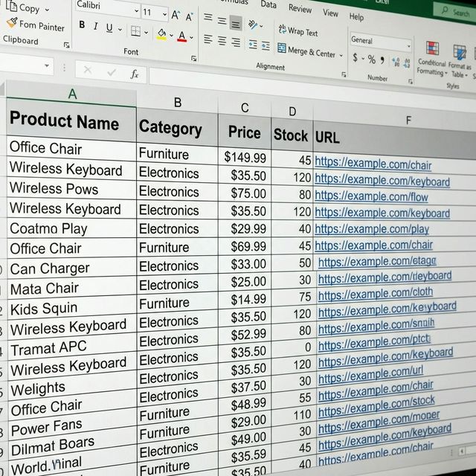Click the Format Painter button
The image size is (476, 476).
click(x=36, y=25)
